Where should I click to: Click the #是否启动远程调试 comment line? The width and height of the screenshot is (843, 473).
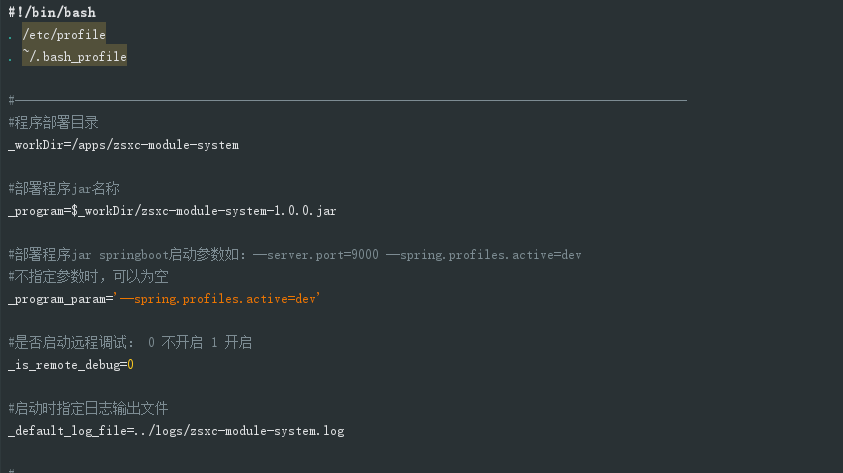[x=130, y=342]
